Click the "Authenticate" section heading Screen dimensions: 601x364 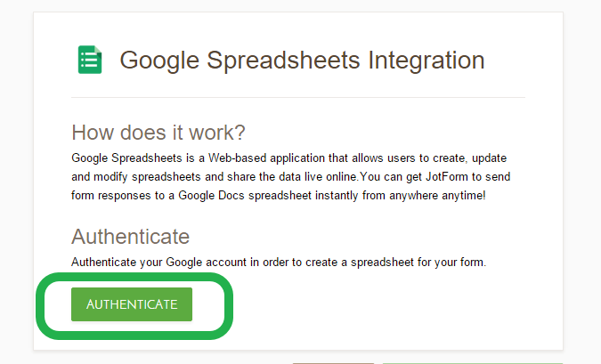pyautogui.click(x=130, y=237)
